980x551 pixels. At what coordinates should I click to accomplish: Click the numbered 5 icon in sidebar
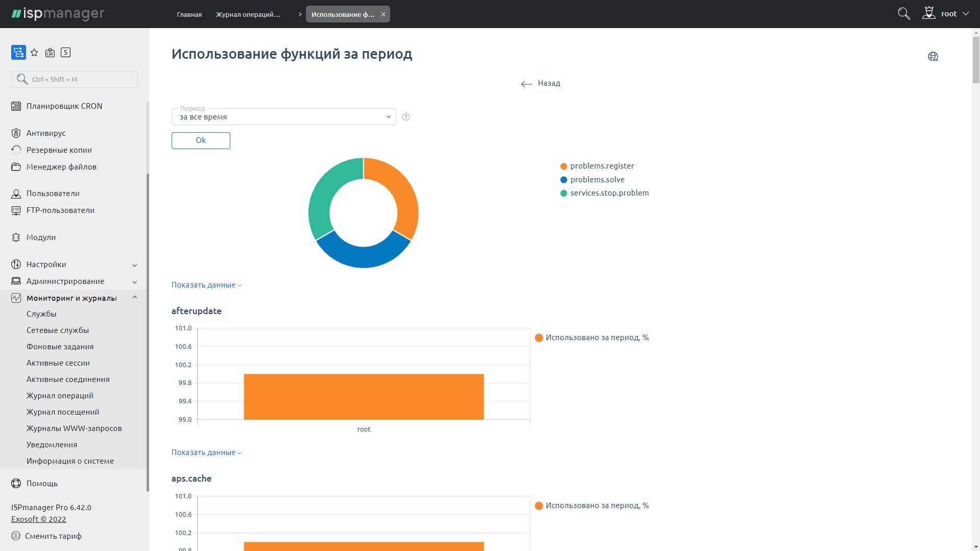pyautogui.click(x=65, y=53)
